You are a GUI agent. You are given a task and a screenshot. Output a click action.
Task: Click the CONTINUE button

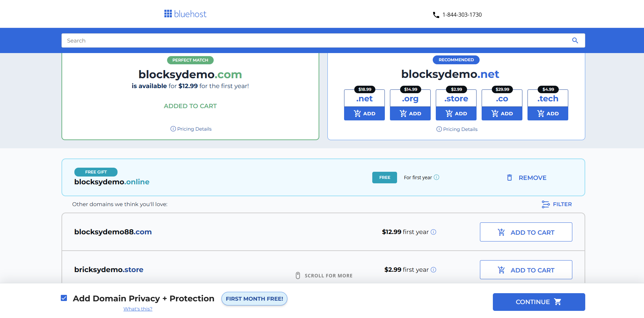click(x=539, y=302)
